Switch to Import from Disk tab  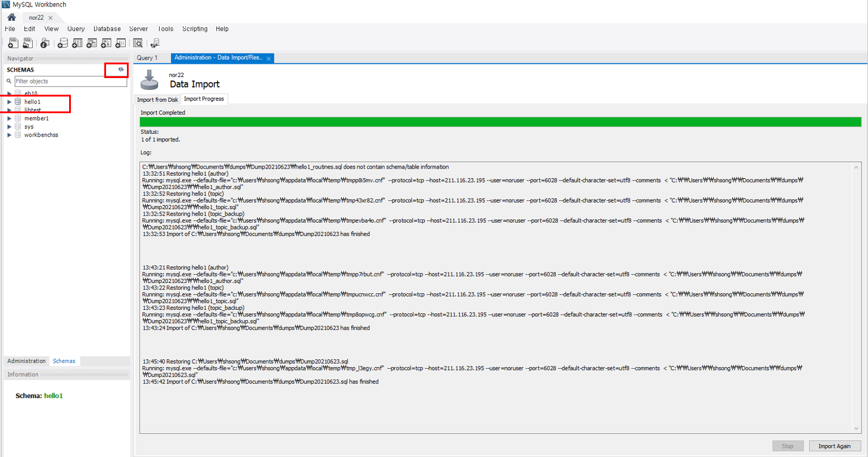click(158, 100)
